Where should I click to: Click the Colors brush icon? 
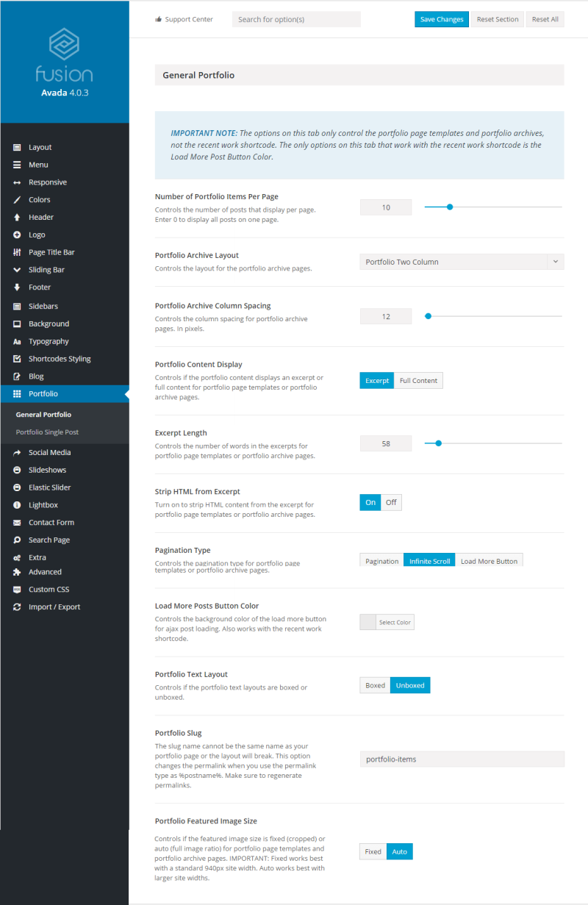(x=17, y=200)
